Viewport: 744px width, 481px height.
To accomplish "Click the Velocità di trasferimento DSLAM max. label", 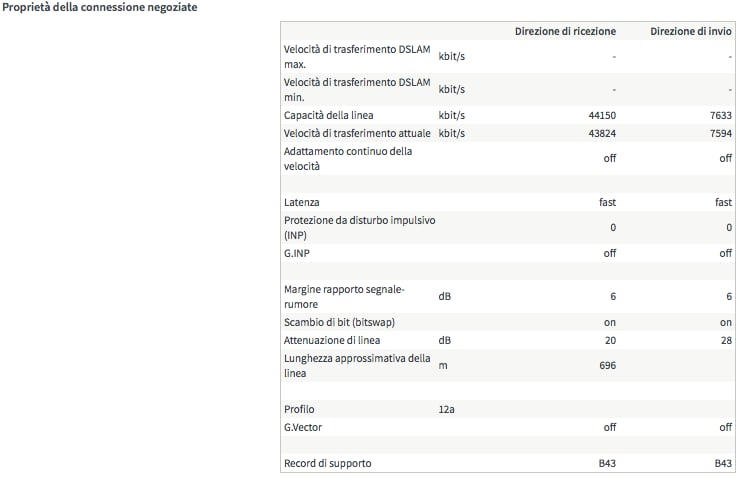I will click(357, 56).
